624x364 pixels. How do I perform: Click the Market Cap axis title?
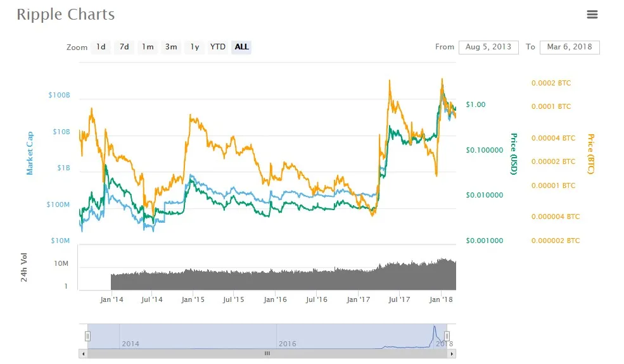click(x=30, y=153)
